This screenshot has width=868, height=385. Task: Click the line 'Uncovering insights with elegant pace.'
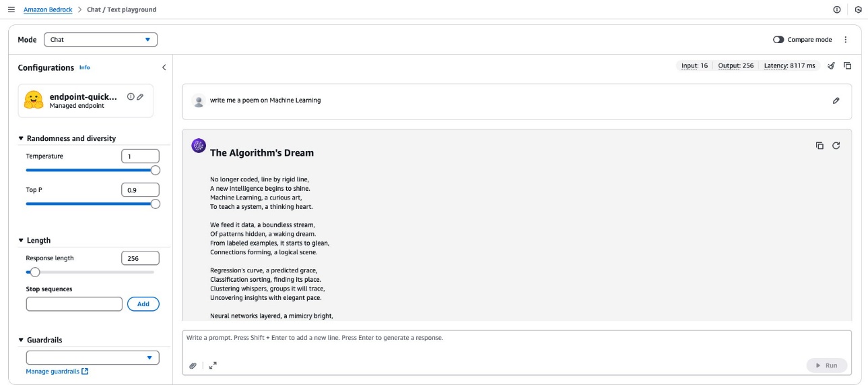coord(265,297)
